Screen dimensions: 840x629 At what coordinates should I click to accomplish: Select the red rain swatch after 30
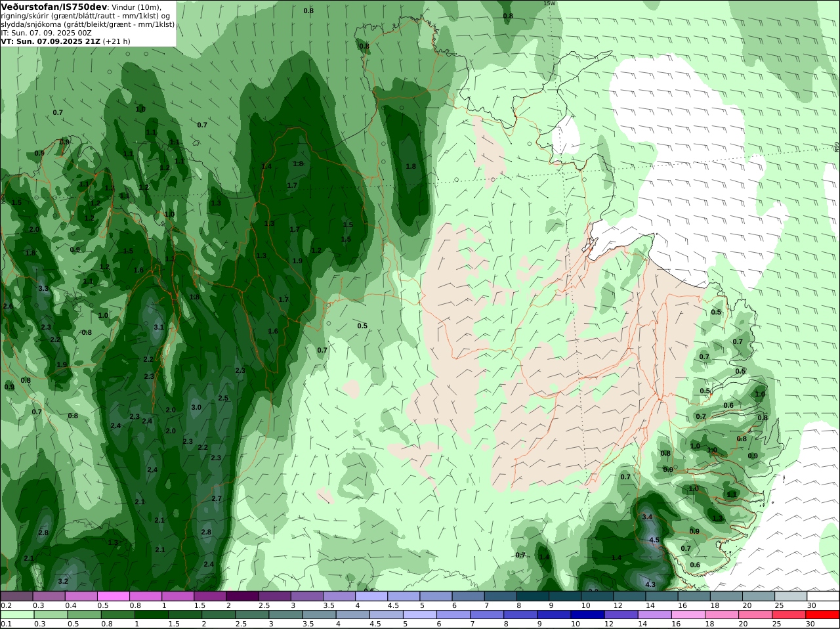click(822, 615)
